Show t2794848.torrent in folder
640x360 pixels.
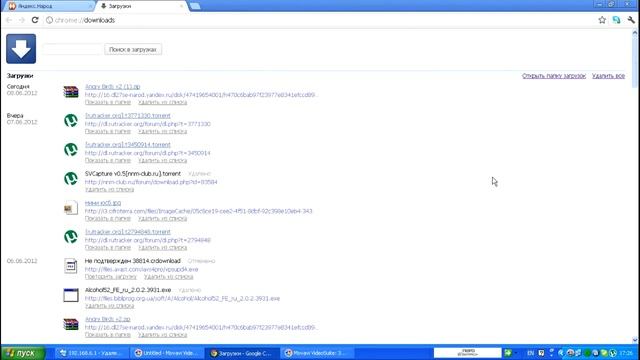(108, 247)
